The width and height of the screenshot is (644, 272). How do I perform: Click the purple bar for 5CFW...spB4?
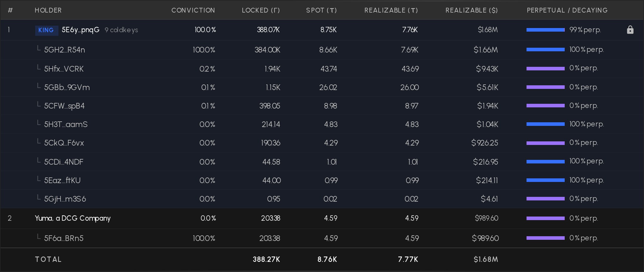click(x=546, y=106)
